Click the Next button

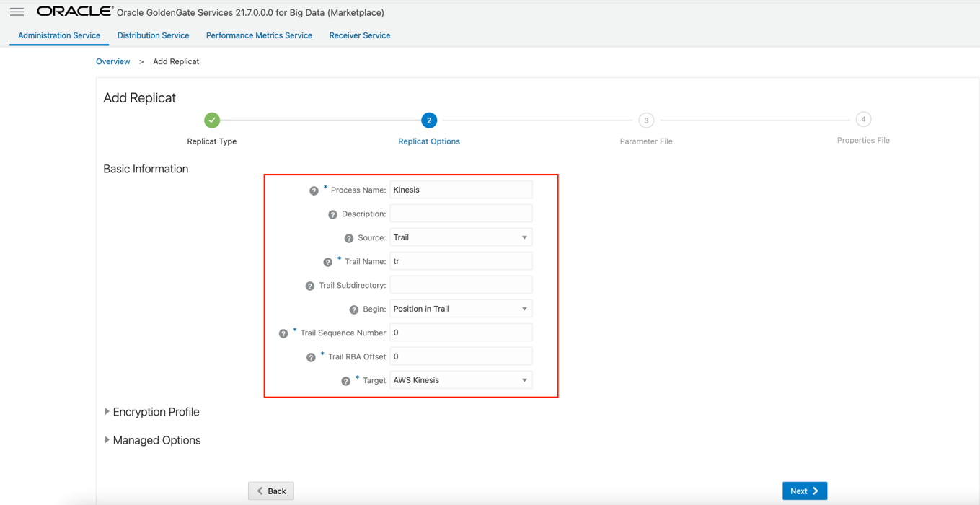(x=805, y=491)
